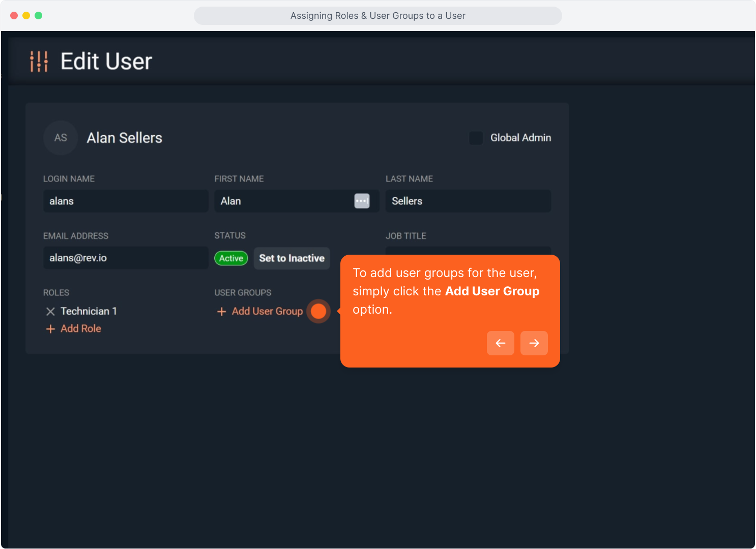756x549 pixels.
Task: Click the Alan Sellers name heading
Action: [124, 138]
